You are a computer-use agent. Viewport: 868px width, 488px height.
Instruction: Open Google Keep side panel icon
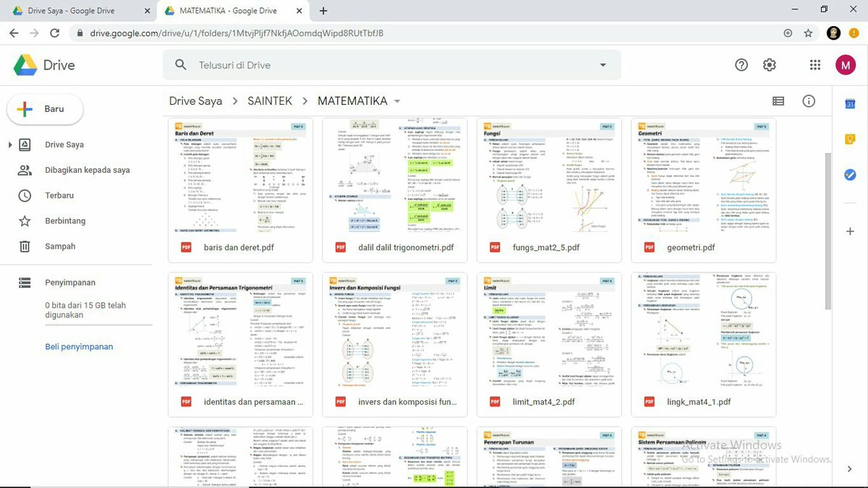tap(851, 140)
